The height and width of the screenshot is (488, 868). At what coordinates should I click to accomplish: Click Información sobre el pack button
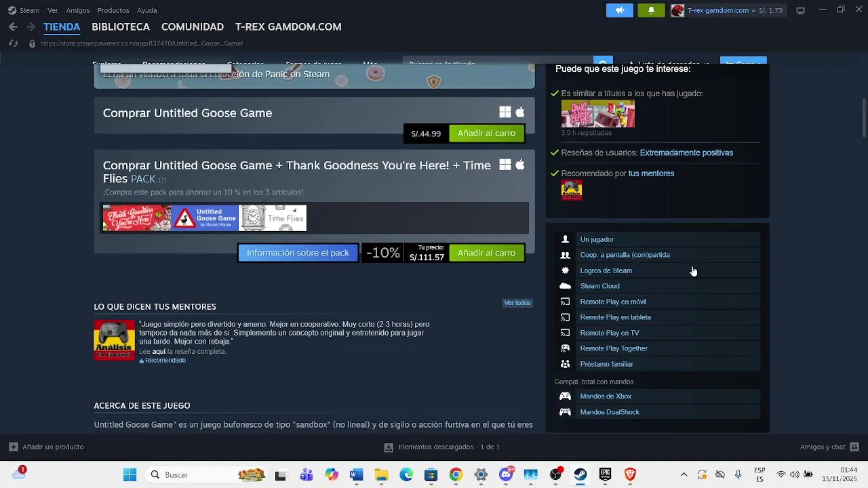pyautogui.click(x=298, y=253)
